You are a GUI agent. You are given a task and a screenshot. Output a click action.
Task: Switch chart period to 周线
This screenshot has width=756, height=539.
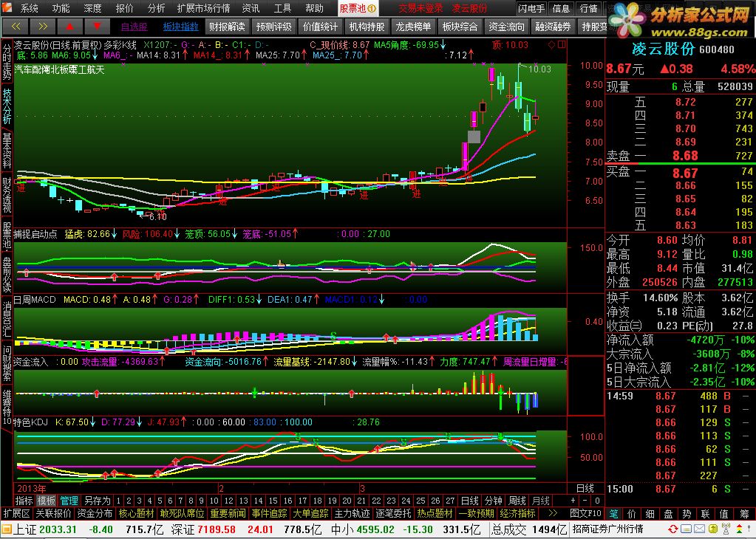click(x=517, y=501)
